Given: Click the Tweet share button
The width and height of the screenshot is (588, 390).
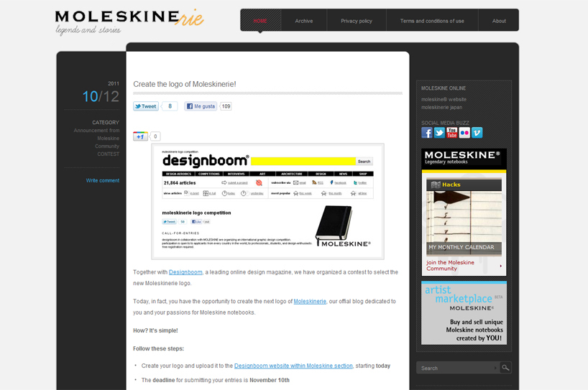Looking at the screenshot, I should coord(146,106).
